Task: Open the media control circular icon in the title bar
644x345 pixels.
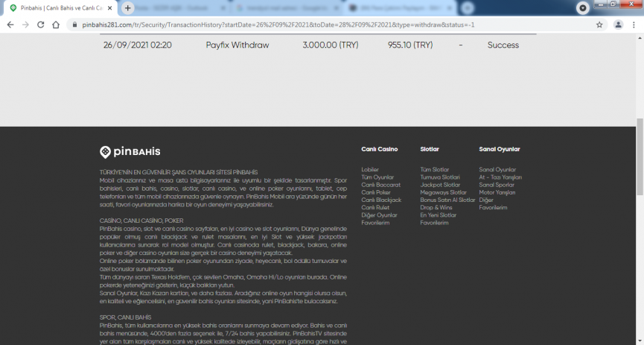Action: coord(582,7)
